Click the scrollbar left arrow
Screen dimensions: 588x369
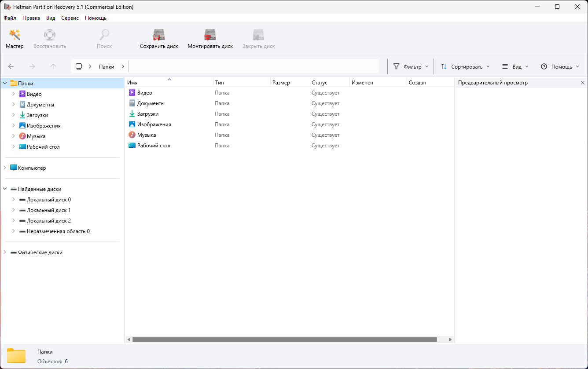pos(129,340)
